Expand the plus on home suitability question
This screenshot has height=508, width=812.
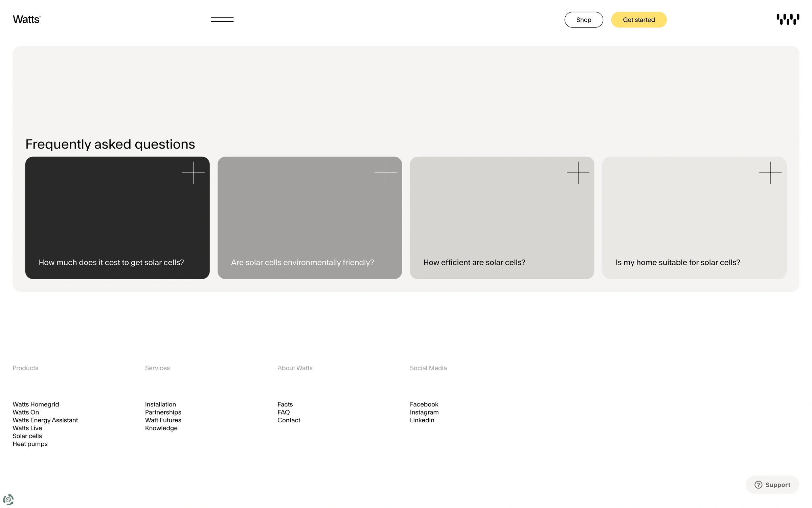pyautogui.click(x=770, y=173)
